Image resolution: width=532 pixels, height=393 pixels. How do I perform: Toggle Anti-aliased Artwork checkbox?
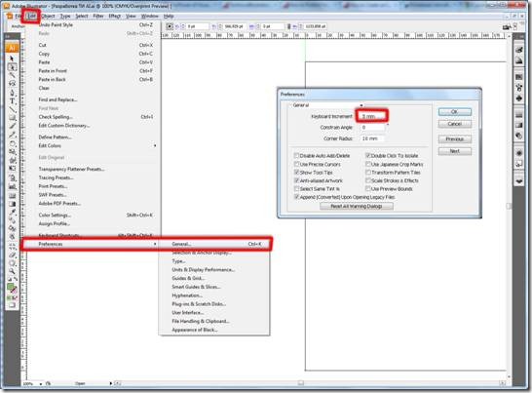[x=296, y=180]
